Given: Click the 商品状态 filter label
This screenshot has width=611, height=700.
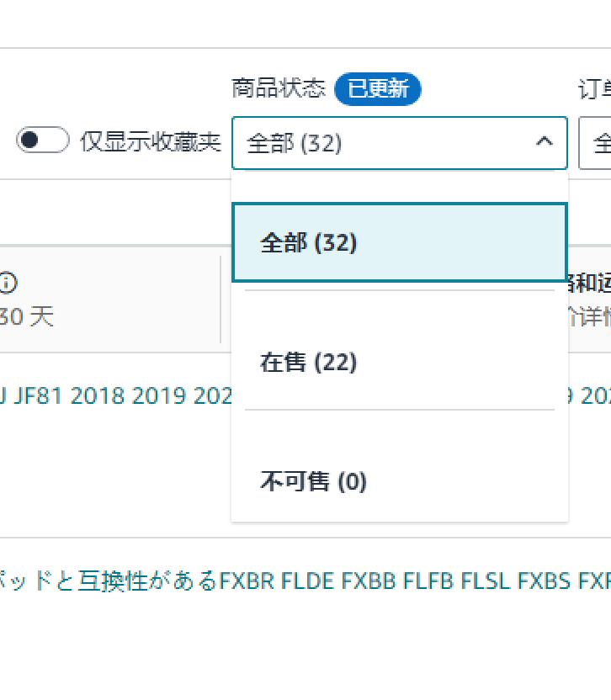Looking at the screenshot, I should [x=278, y=89].
